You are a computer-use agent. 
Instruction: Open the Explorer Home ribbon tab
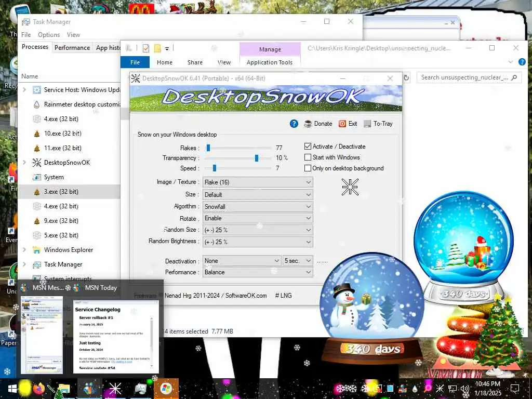(x=165, y=62)
